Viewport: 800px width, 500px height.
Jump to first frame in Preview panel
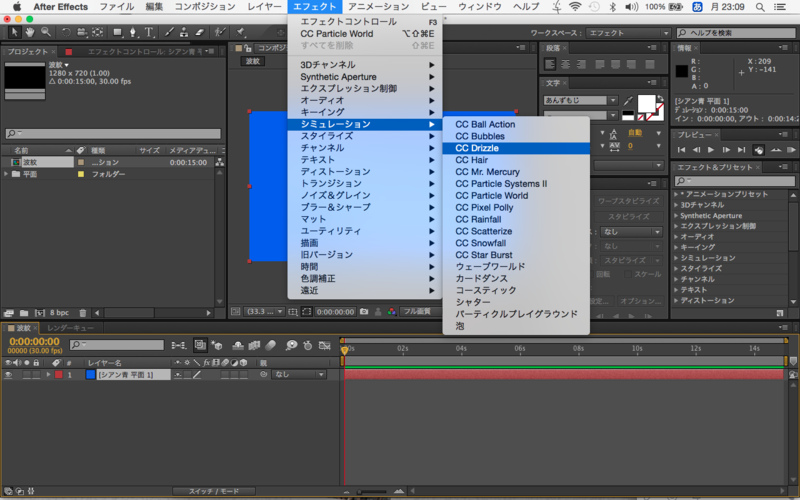(x=681, y=150)
